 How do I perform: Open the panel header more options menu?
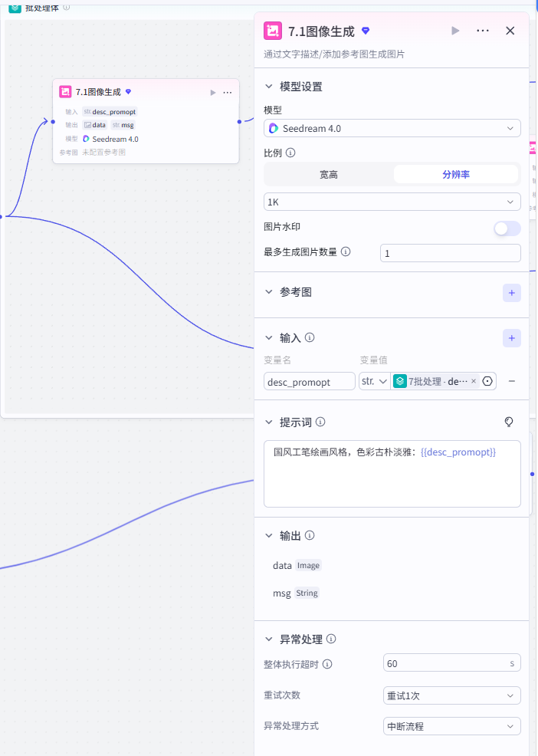483,31
